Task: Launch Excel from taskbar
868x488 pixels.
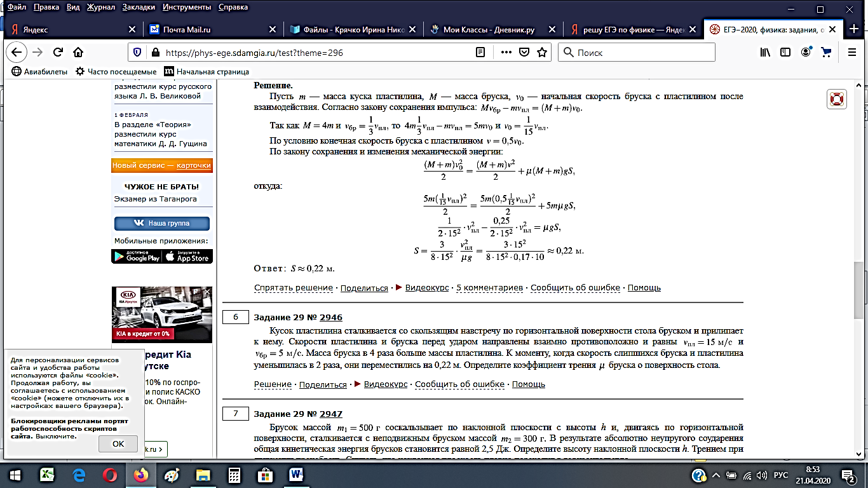Action: point(47,475)
